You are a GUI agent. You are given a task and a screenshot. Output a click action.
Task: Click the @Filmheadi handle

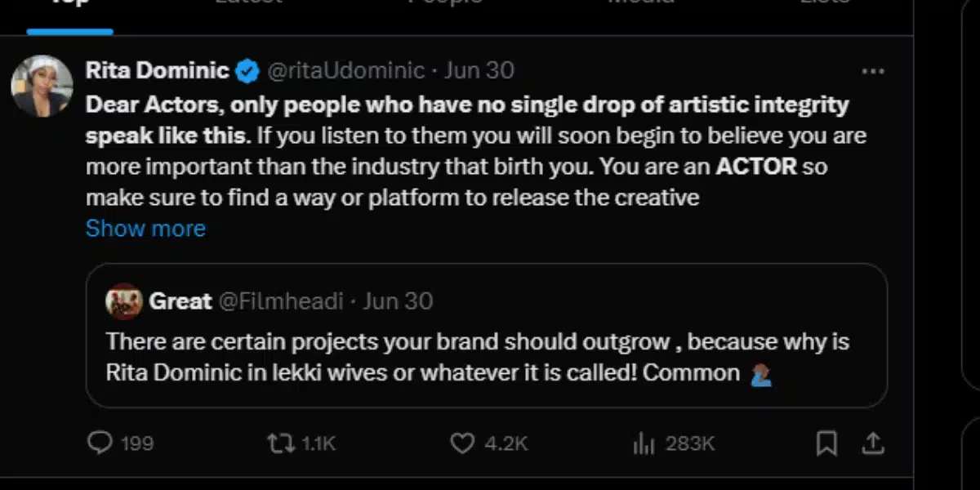coord(279,301)
